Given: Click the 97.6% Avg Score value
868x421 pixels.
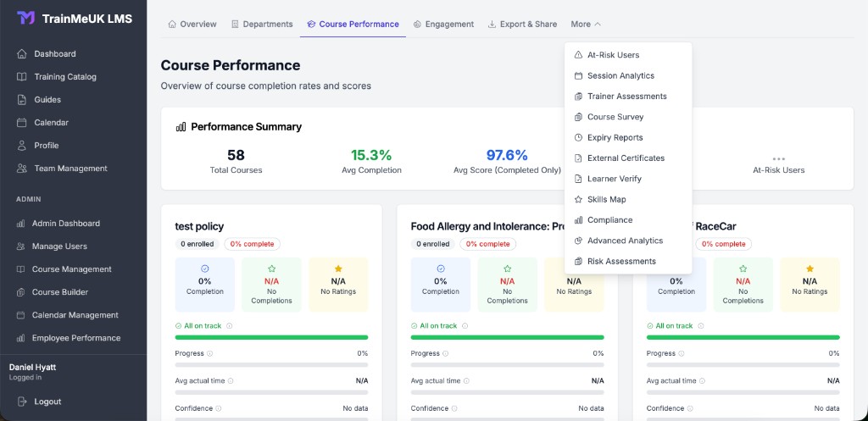Looking at the screenshot, I should [507, 156].
